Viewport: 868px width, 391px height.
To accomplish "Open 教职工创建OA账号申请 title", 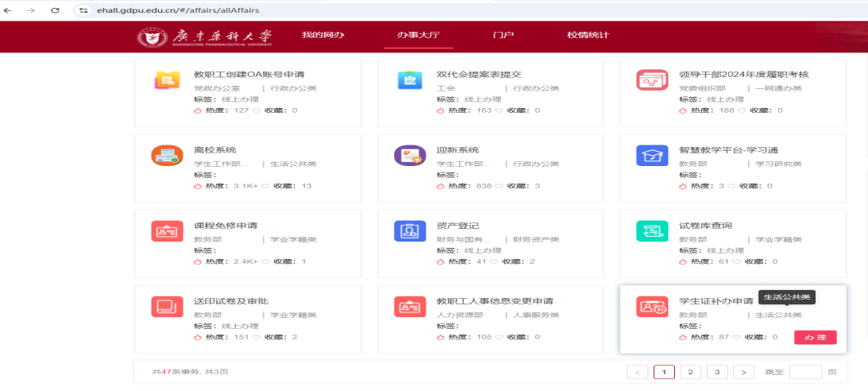I will click(249, 75).
